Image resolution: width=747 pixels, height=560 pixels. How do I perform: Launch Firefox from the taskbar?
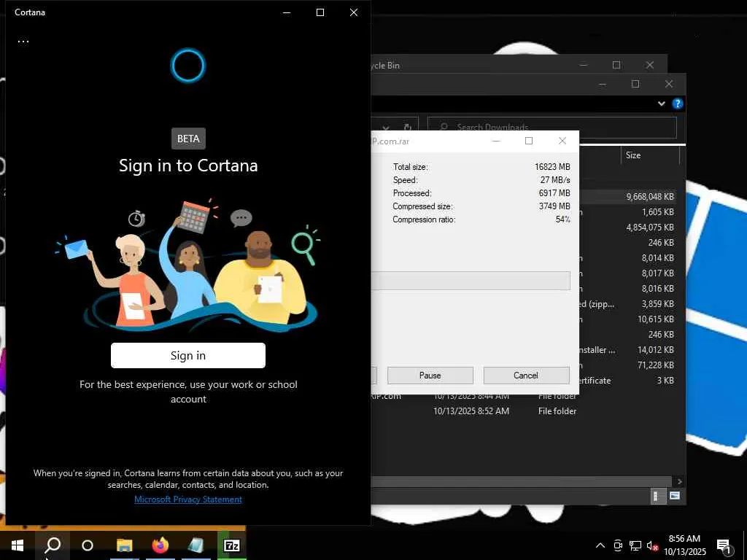pos(160,545)
